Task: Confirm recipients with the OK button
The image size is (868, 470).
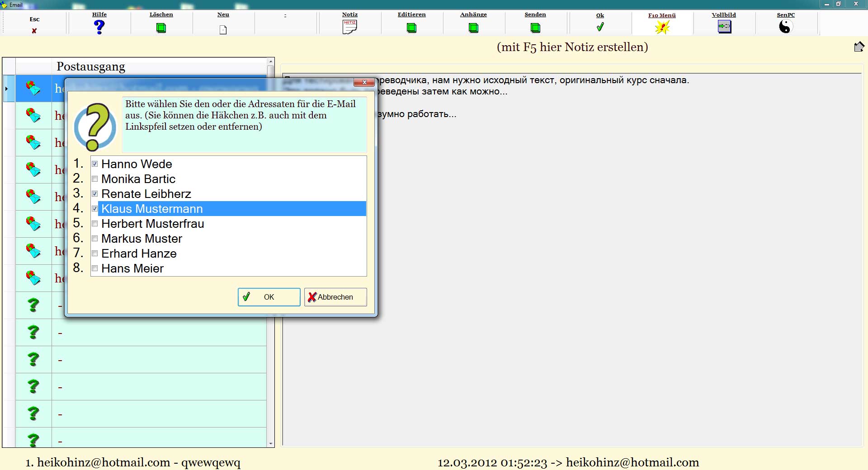Action: 269,297
